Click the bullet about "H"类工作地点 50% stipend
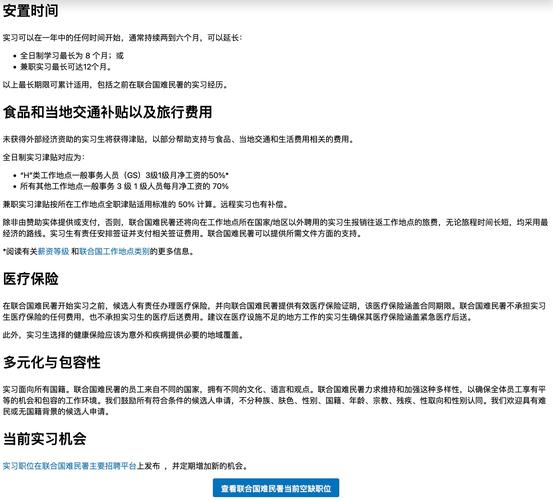Screen dimensions: 553x500 (124, 175)
